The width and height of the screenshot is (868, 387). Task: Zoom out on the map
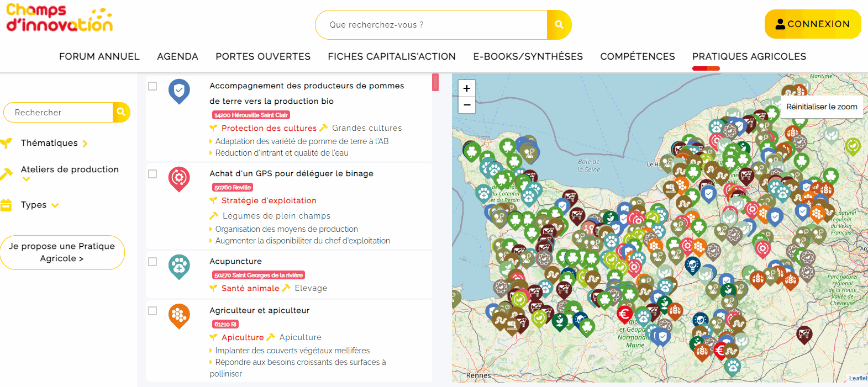(467, 105)
